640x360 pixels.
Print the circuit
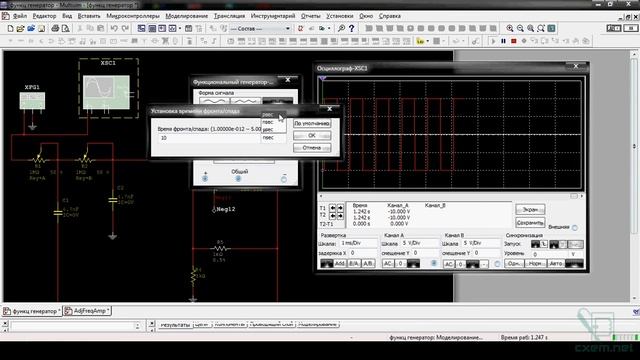click(55, 29)
